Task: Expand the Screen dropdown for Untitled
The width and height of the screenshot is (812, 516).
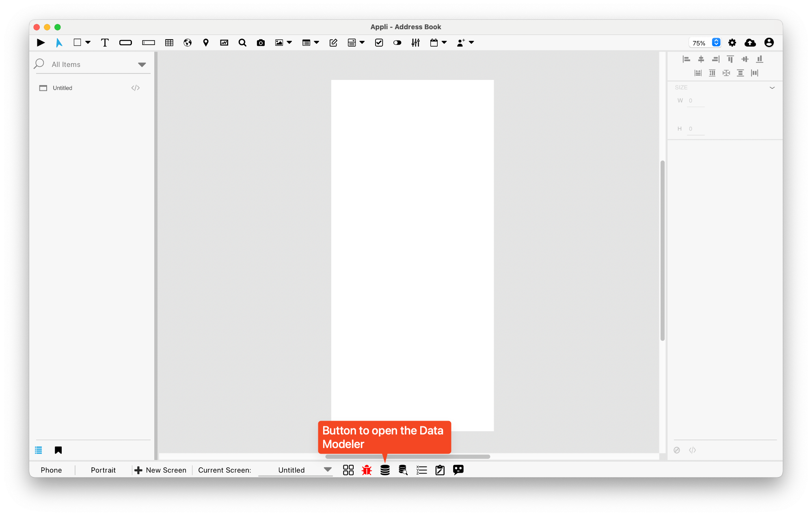Action: tap(328, 470)
